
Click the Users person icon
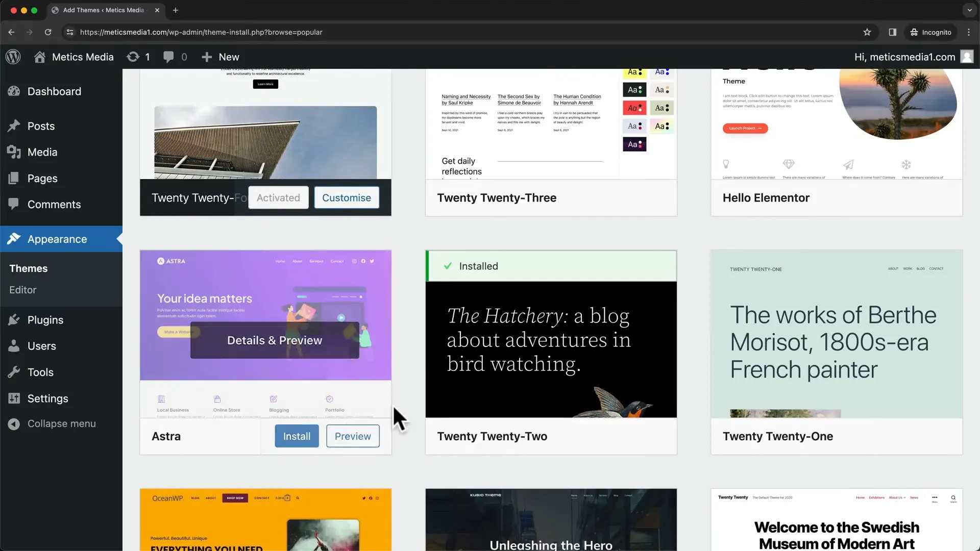[x=14, y=346]
